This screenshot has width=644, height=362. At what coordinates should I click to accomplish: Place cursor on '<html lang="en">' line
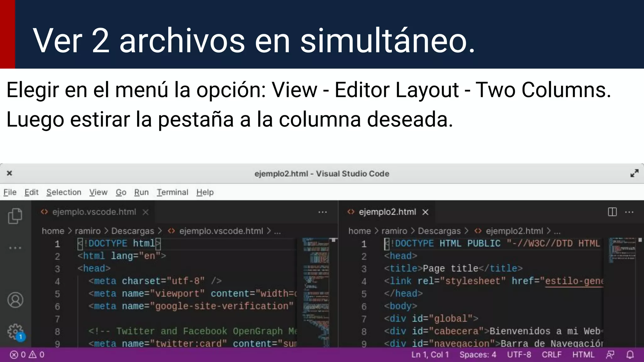[122, 256]
